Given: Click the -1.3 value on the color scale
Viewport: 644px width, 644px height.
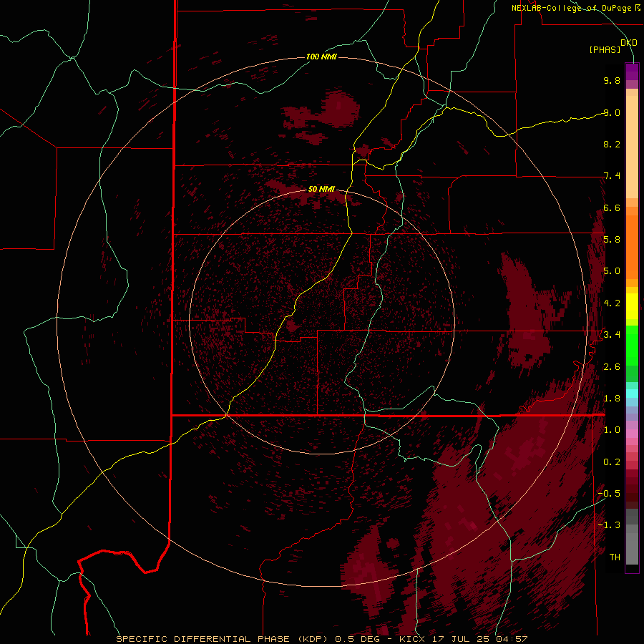Looking at the screenshot, I should (x=609, y=525).
